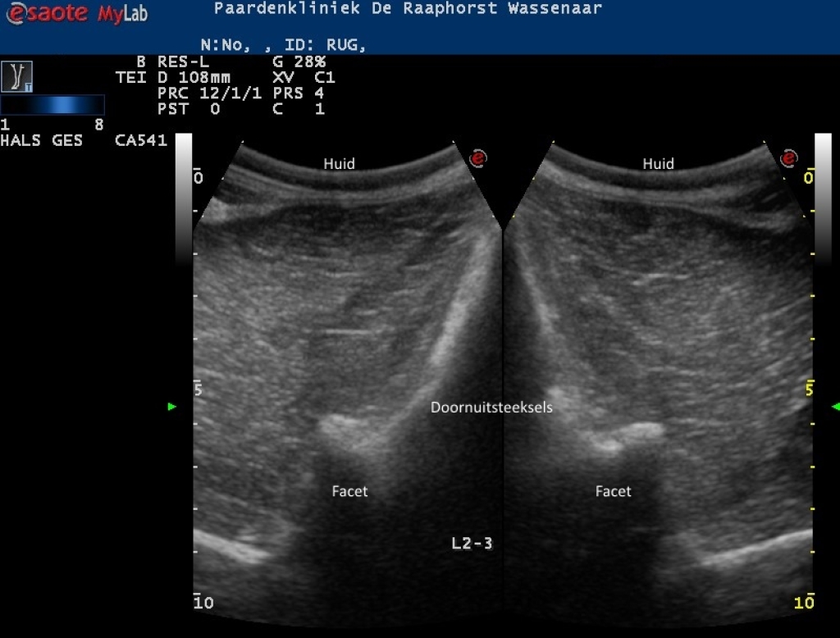
Task: Click the gain value G 28%
Action: click(x=299, y=62)
